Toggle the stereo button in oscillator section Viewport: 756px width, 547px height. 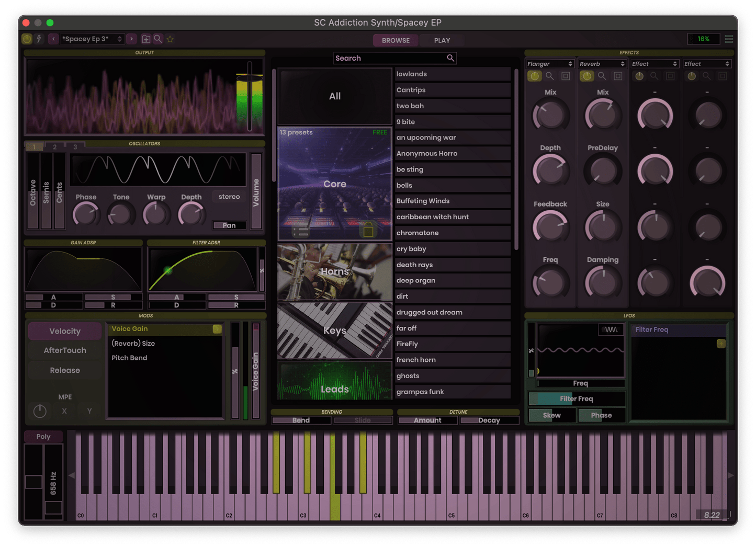coord(229,196)
